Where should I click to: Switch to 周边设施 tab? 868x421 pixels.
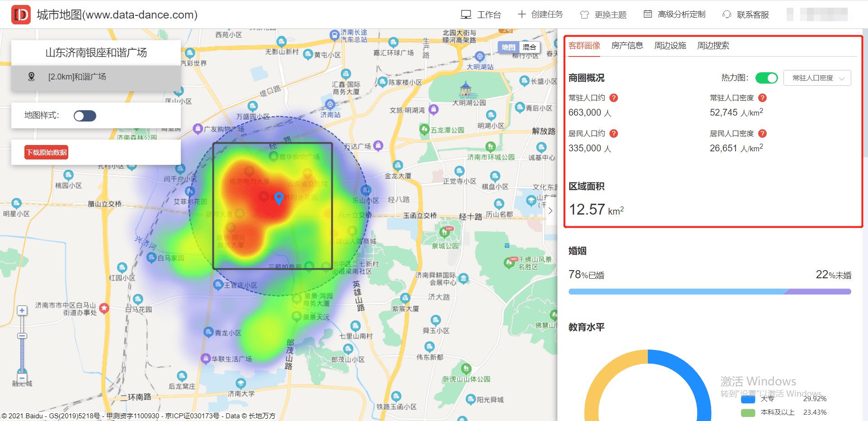(670, 46)
